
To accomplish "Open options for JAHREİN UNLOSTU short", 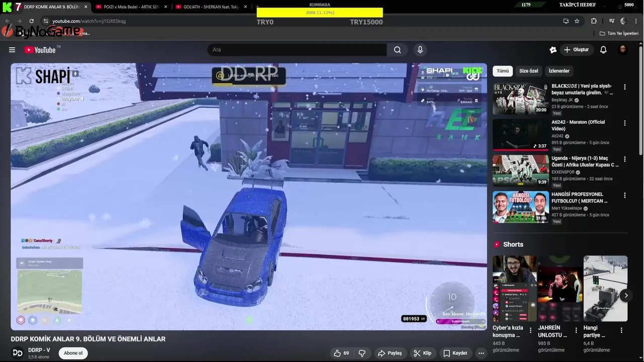I will tap(576, 330).
